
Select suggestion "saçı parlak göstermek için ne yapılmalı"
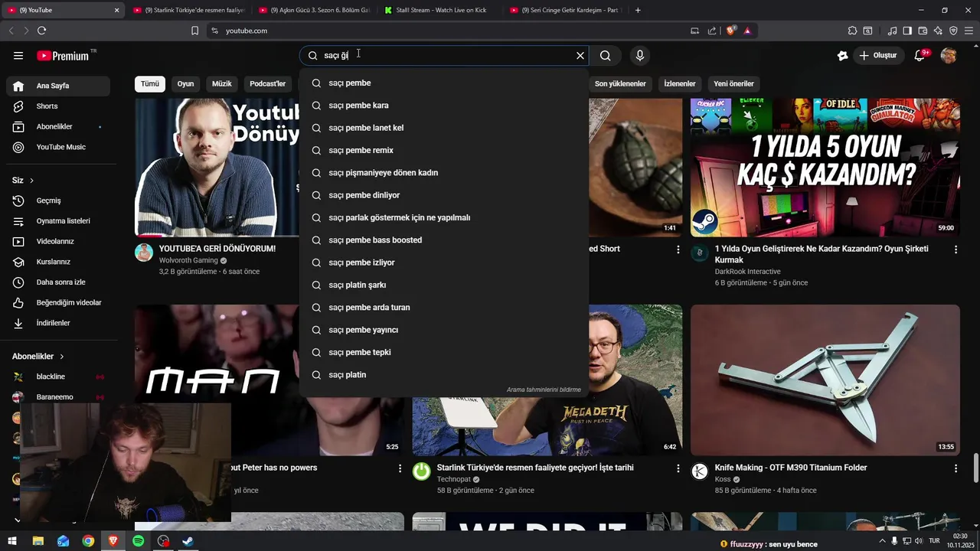(x=444, y=217)
